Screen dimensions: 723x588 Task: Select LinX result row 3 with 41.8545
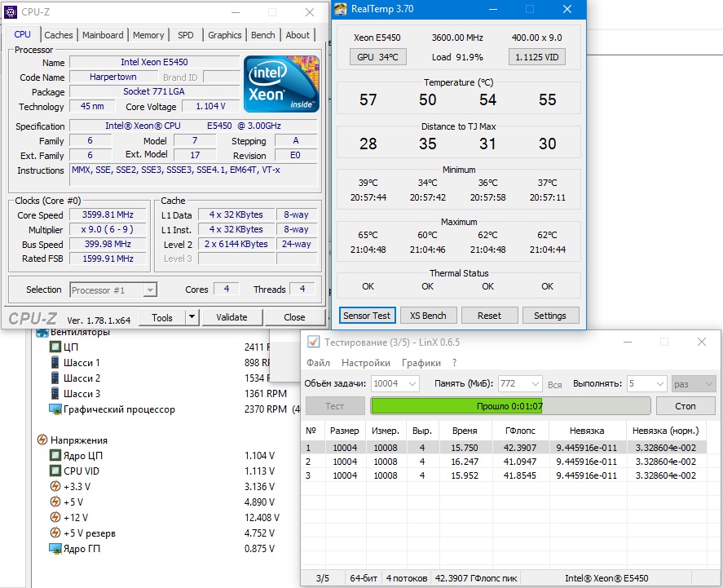504,475
